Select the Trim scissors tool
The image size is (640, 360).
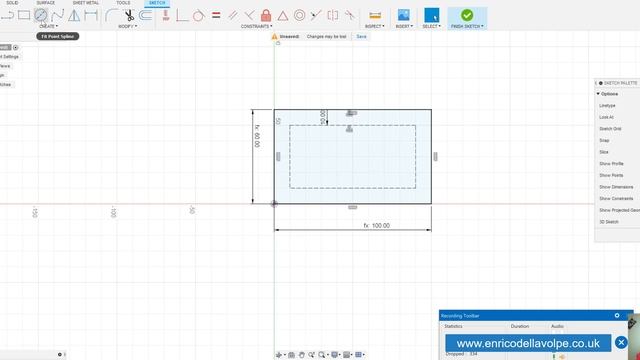click(x=129, y=16)
